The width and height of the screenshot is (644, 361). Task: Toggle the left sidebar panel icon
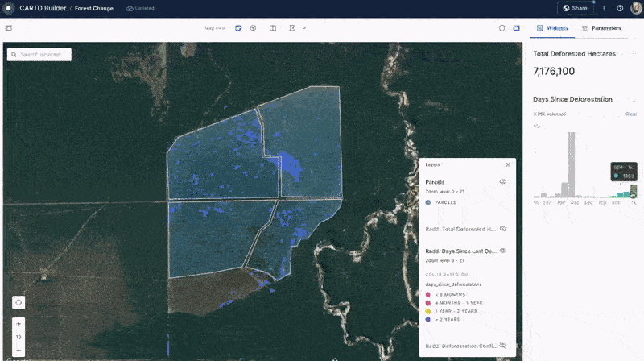click(9, 28)
